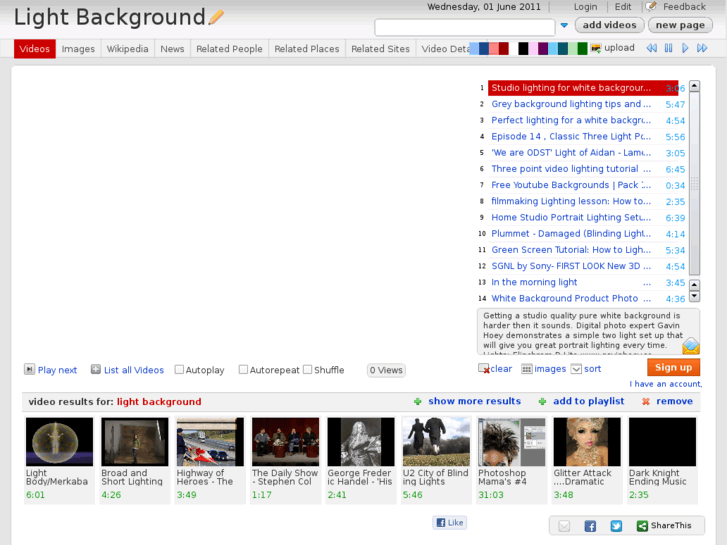
Task: Click the clear playlist icon
Action: 484,369
